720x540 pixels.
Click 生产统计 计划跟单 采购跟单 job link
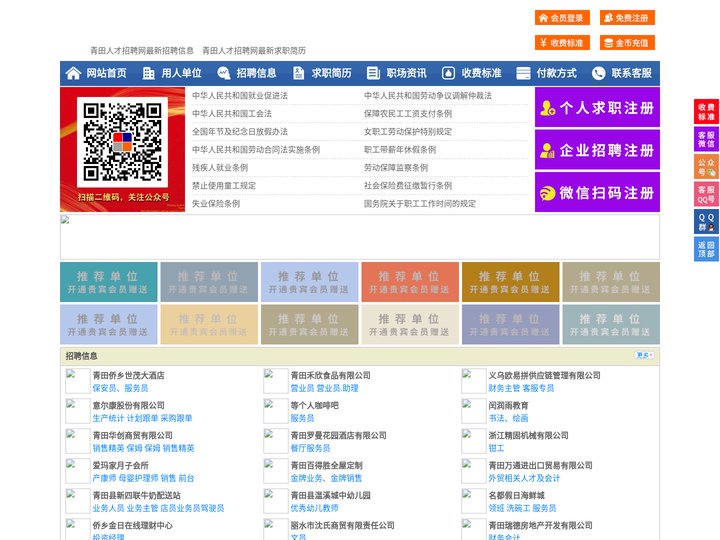142,418
